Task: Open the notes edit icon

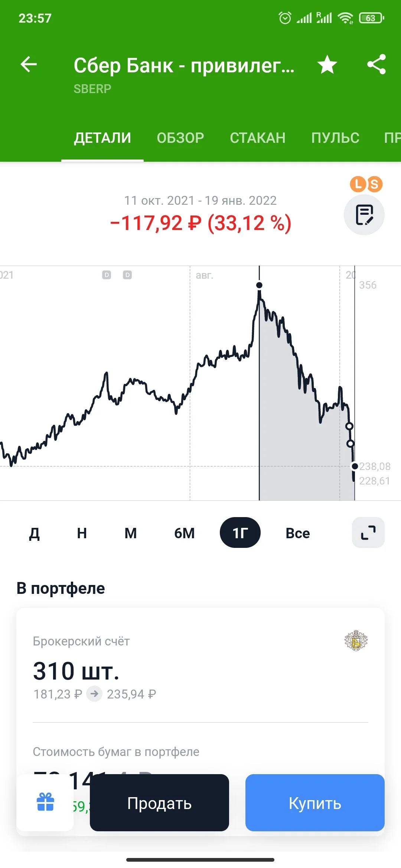Action: [364, 215]
